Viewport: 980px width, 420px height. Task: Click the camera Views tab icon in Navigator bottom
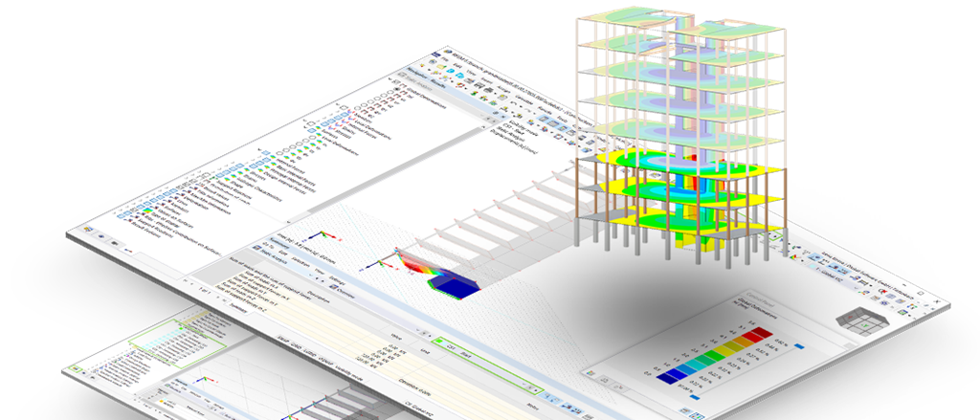coord(116,243)
